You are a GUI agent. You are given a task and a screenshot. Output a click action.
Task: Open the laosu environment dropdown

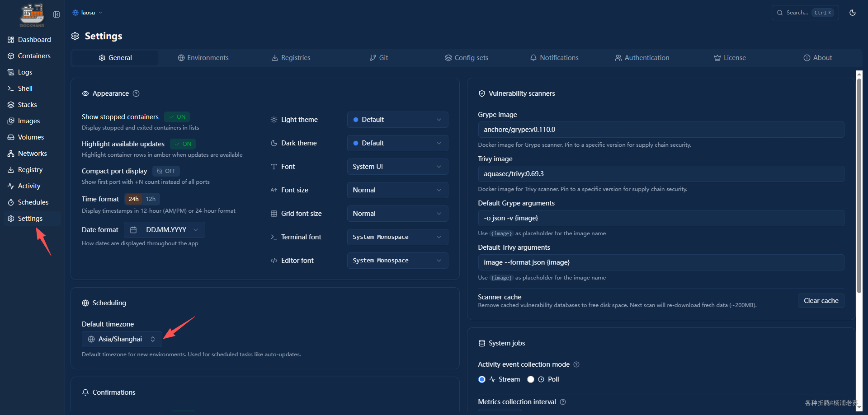click(x=87, y=13)
